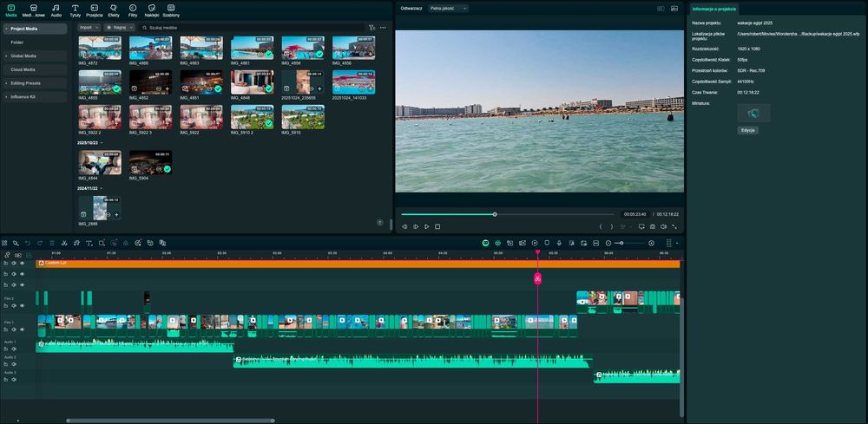868x424 pixels.
Task: Click the trash delete icon in timeline toolbar
Action: pyautogui.click(x=52, y=243)
